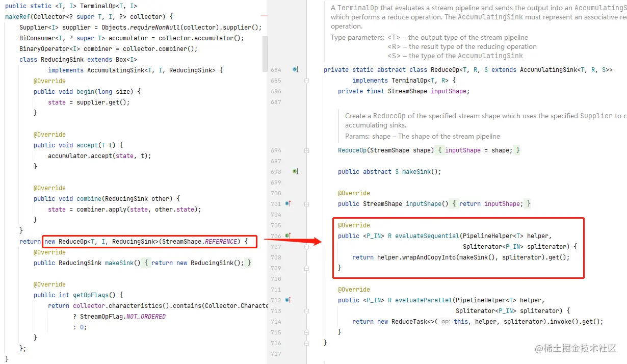Click the fold end marker at line 715
This screenshot has height=364, width=627.
[x=306, y=332]
